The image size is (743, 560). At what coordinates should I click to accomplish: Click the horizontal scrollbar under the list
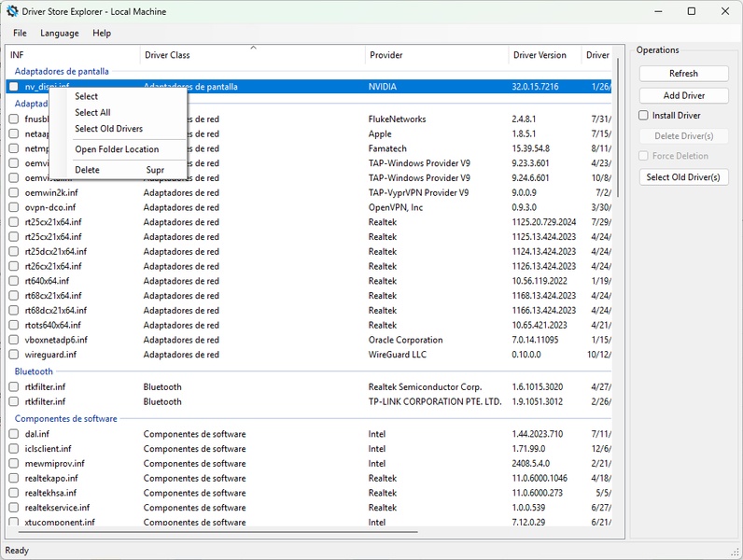[x=215, y=532]
